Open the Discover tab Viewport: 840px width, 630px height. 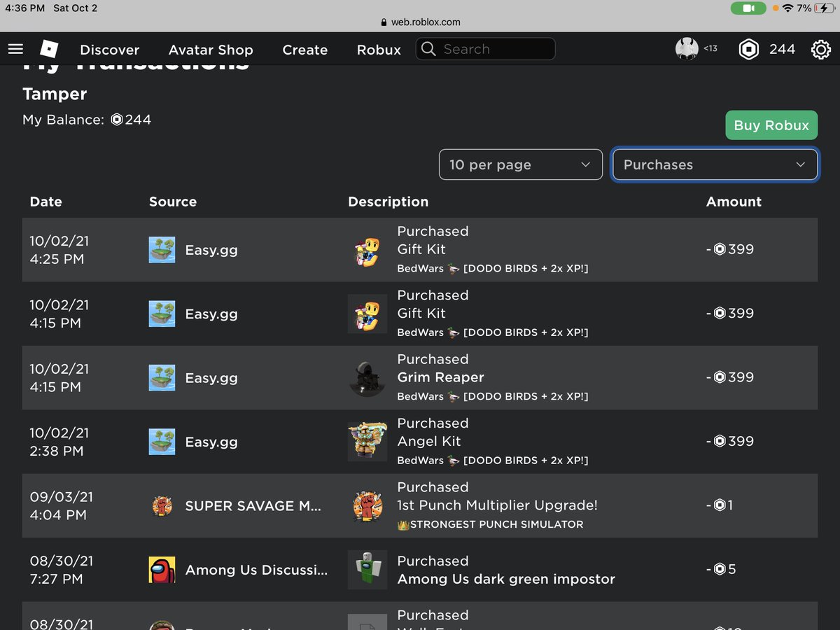pos(110,50)
